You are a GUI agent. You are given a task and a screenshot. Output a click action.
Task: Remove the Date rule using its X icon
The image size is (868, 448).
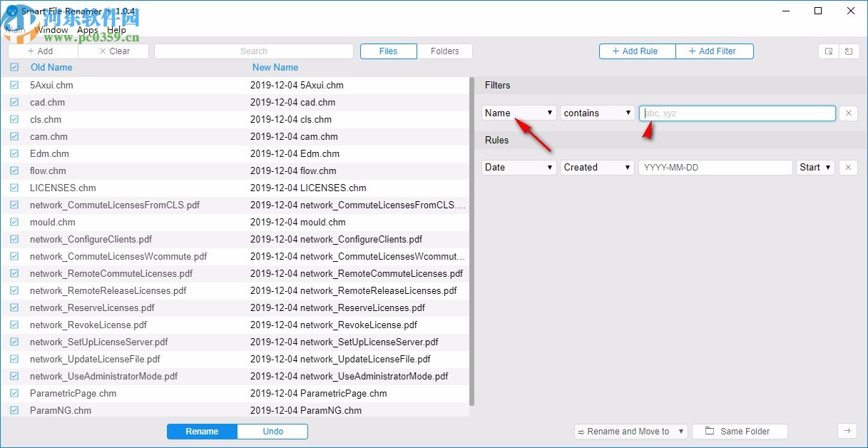click(848, 167)
